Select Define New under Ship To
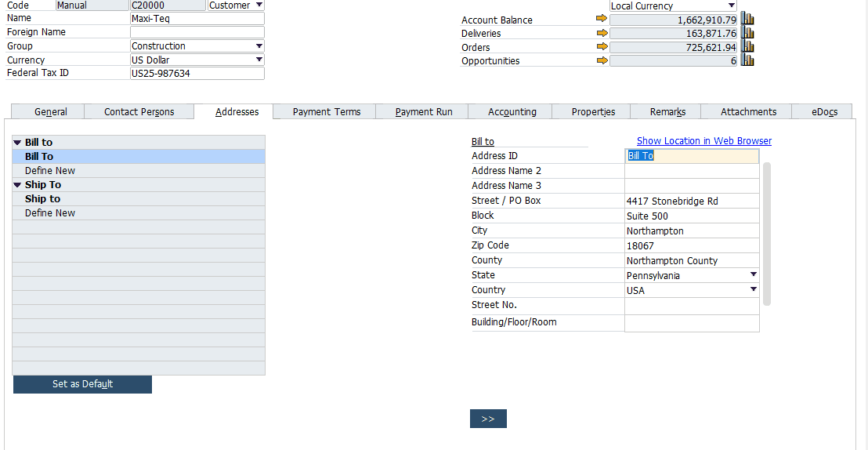This screenshot has height=450, width=868. click(x=139, y=212)
